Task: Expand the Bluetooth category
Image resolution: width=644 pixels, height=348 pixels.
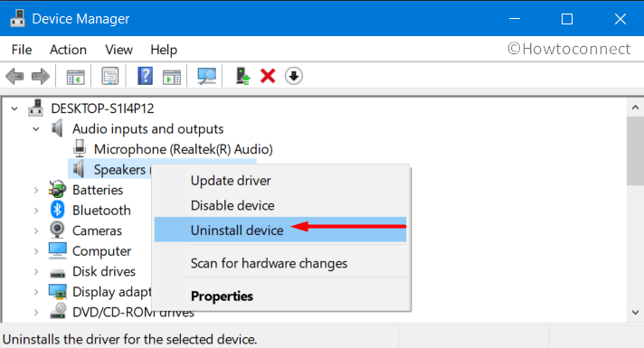Action: (x=36, y=211)
